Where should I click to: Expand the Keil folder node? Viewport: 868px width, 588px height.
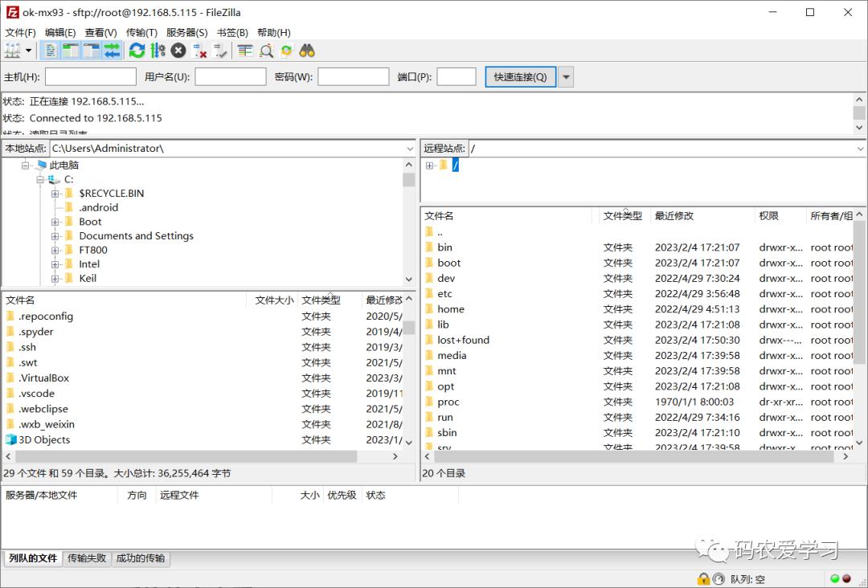[x=55, y=279]
